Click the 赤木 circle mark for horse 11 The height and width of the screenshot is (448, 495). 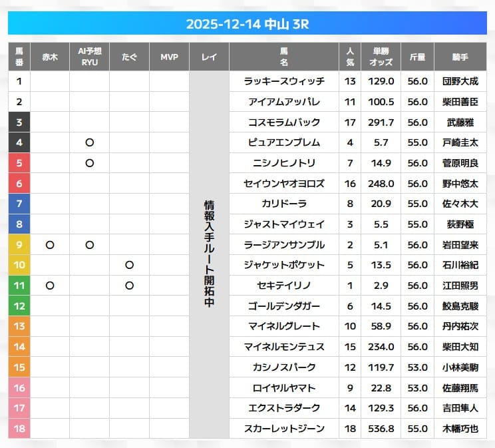(49, 286)
